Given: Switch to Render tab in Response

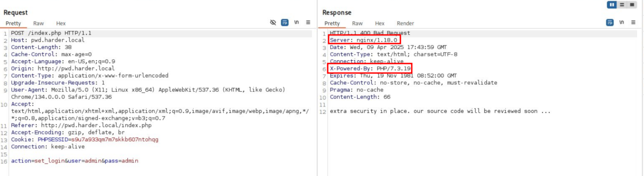Looking at the screenshot, I should click(x=405, y=24).
